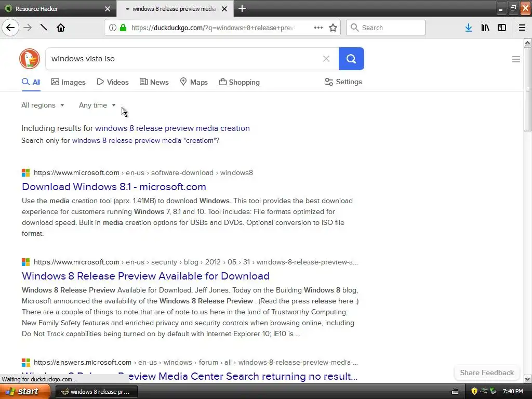Viewport: 532px width, 399px height.
Task: Search only for the "creatiom" query link
Action: pos(143,140)
